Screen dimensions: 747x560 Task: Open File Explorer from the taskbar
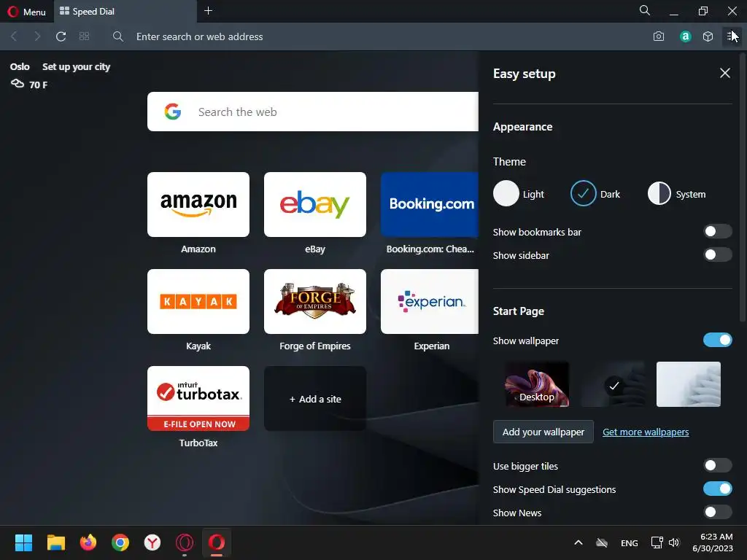pos(55,542)
